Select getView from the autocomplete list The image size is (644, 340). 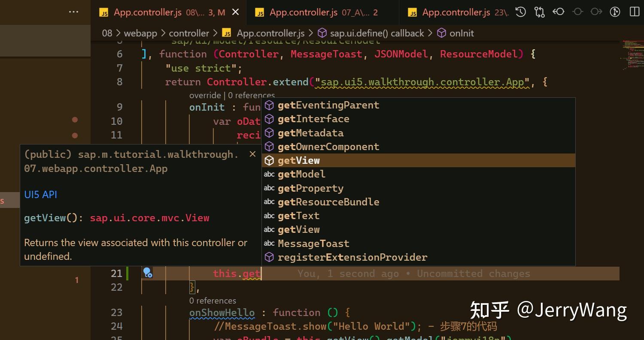click(298, 160)
